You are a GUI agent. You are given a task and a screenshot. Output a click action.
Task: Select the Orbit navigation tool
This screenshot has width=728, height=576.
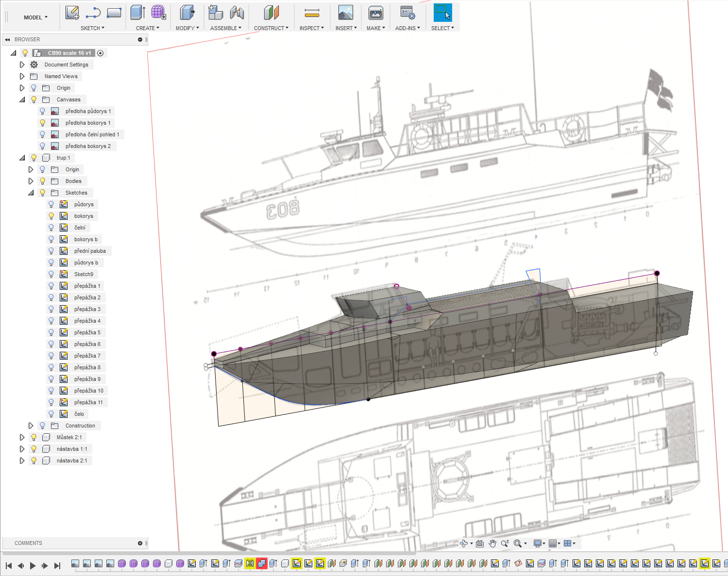click(x=464, y=543)
